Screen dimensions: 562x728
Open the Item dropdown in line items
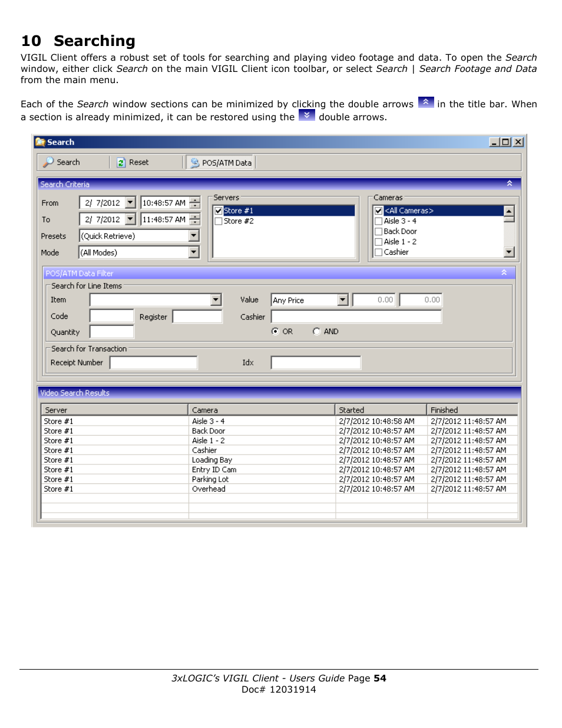(x=216, y=300)
